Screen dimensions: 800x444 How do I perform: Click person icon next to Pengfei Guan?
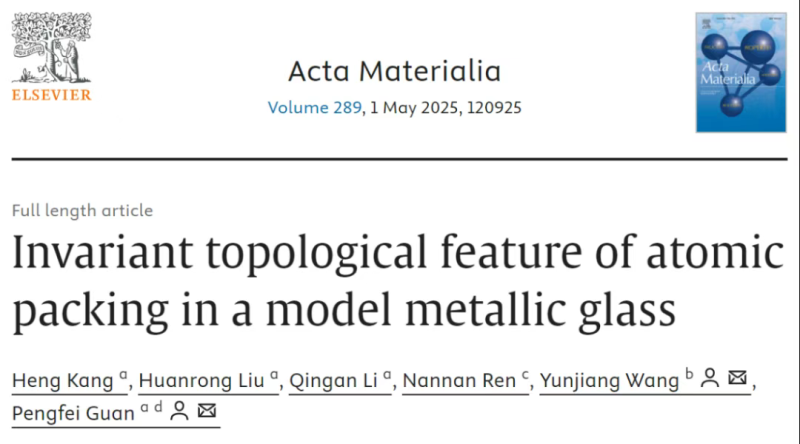(179, 411)
